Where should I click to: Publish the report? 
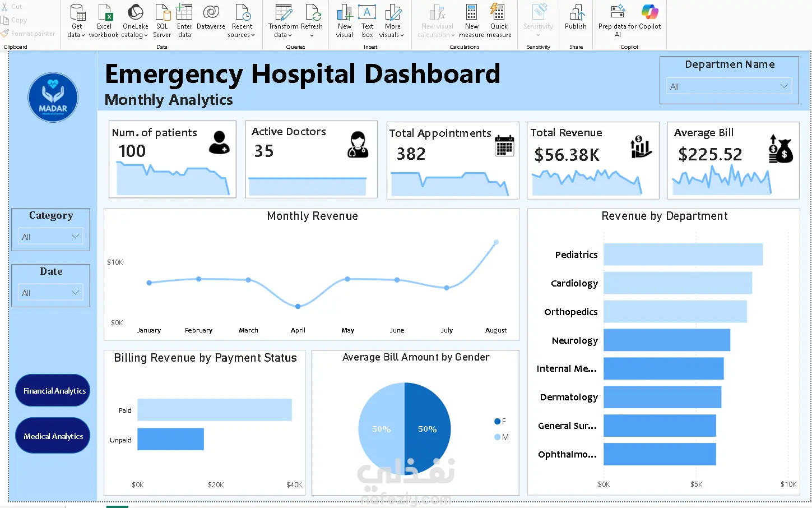coord(576,17)
